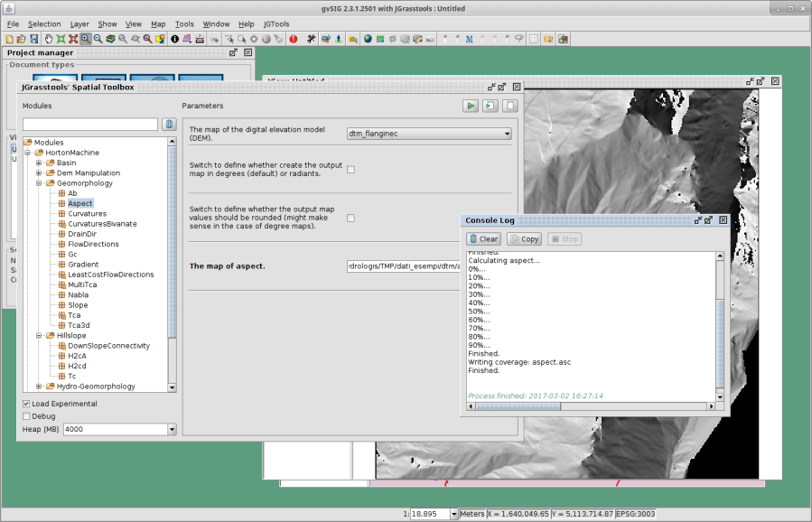Open the DEM map dropdown dtm_flanginec
This screenshot has height=522, width=812.
pyautogui.click(x=429, y=134)
